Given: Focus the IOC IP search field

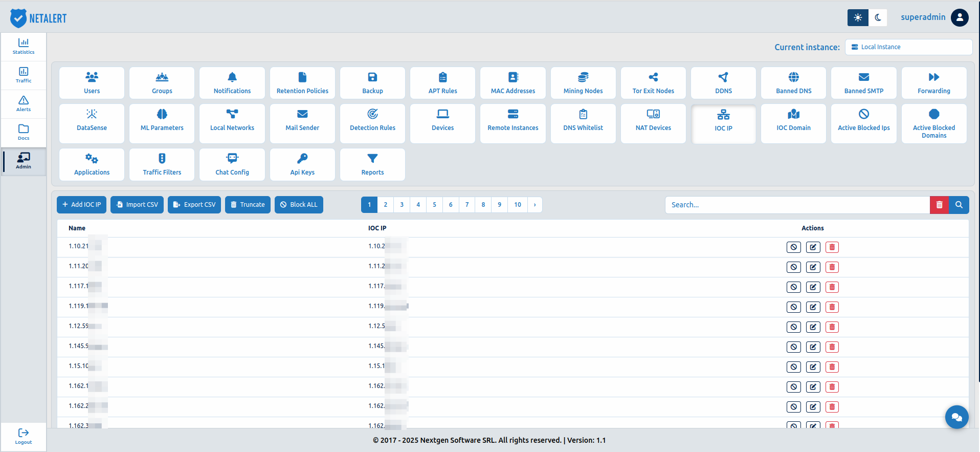Looking at the screenshot, I should click(797, 205).
